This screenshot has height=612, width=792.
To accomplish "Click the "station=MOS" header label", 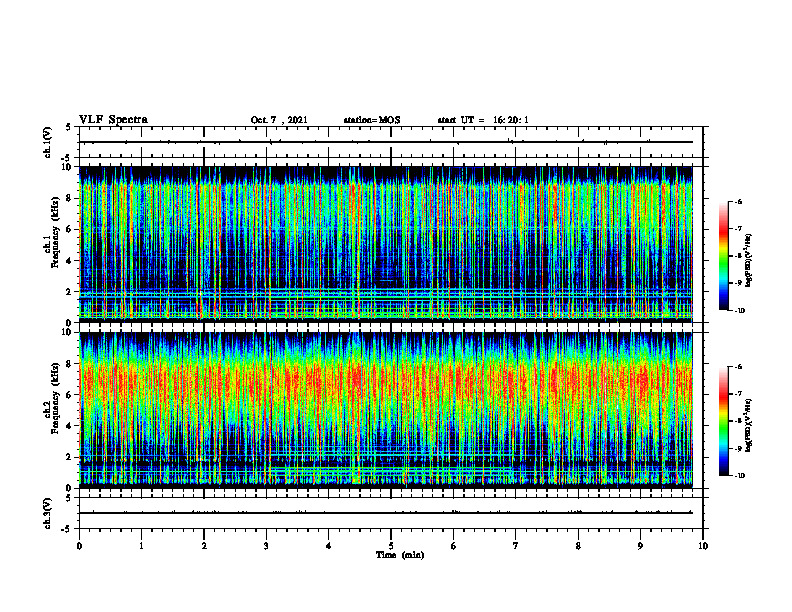I will 372,120.
